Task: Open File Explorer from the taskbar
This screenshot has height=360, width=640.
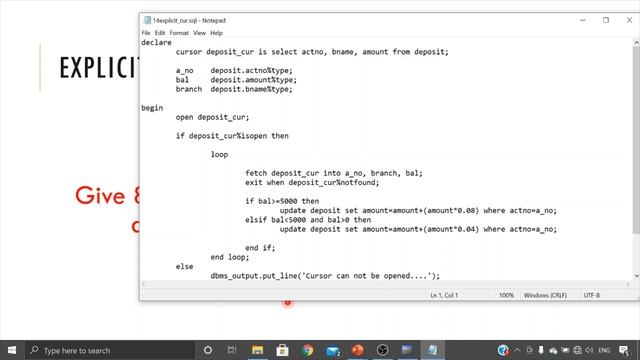Action: click(x=257, y=350)
